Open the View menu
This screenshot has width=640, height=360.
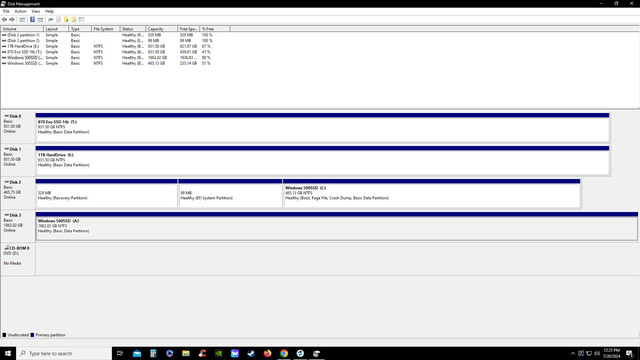(36, 11)
